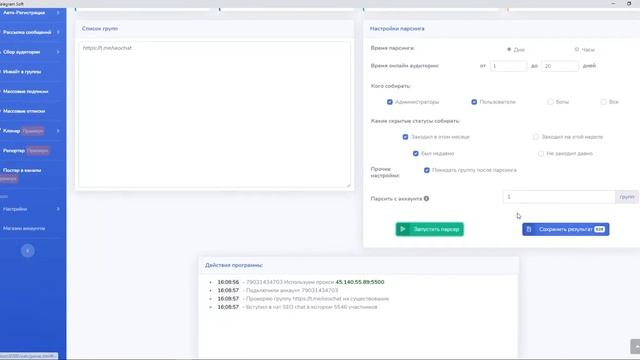Image resolution: width=640 pixels, height=360 pixels.
Task: Expand the Авто-Регистрация submenu arrow
Action: (58, 13)
